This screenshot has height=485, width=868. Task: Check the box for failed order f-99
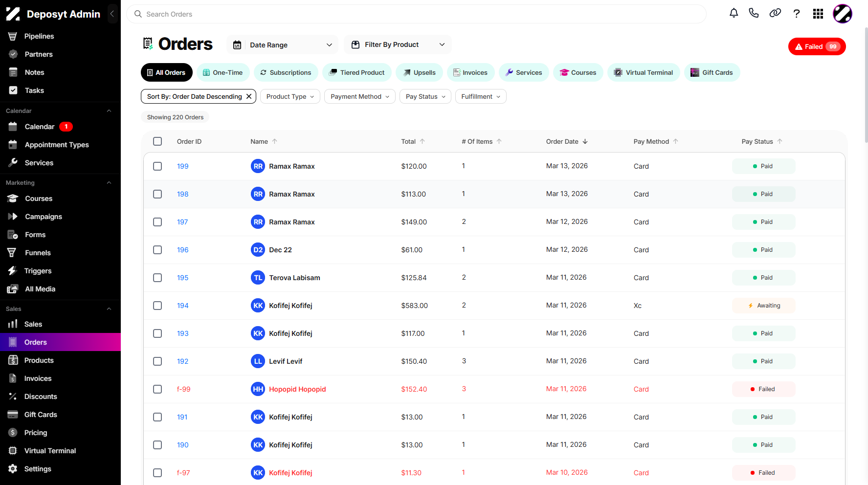pyautogui.click(x=157, y=389)
